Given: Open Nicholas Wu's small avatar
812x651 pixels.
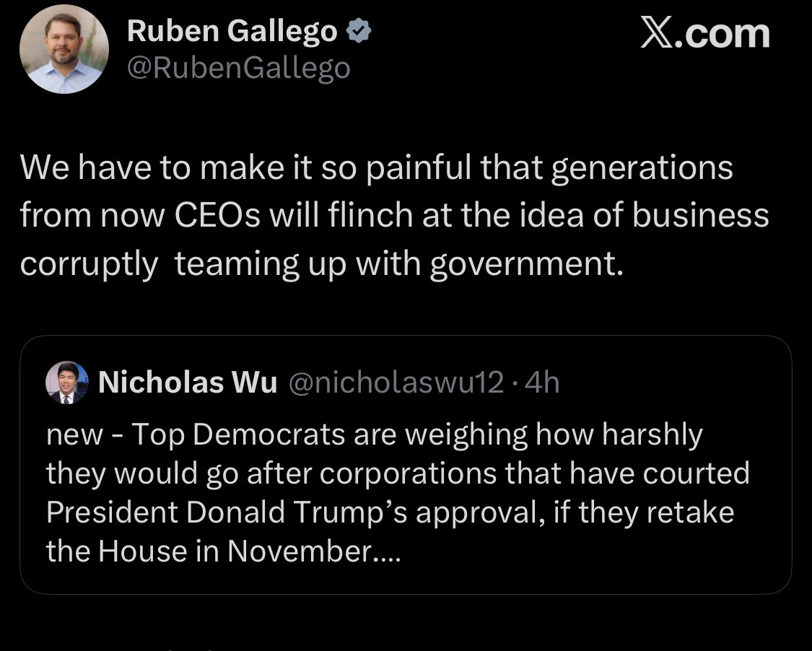Looking at the screenshot, I should 67,383.
